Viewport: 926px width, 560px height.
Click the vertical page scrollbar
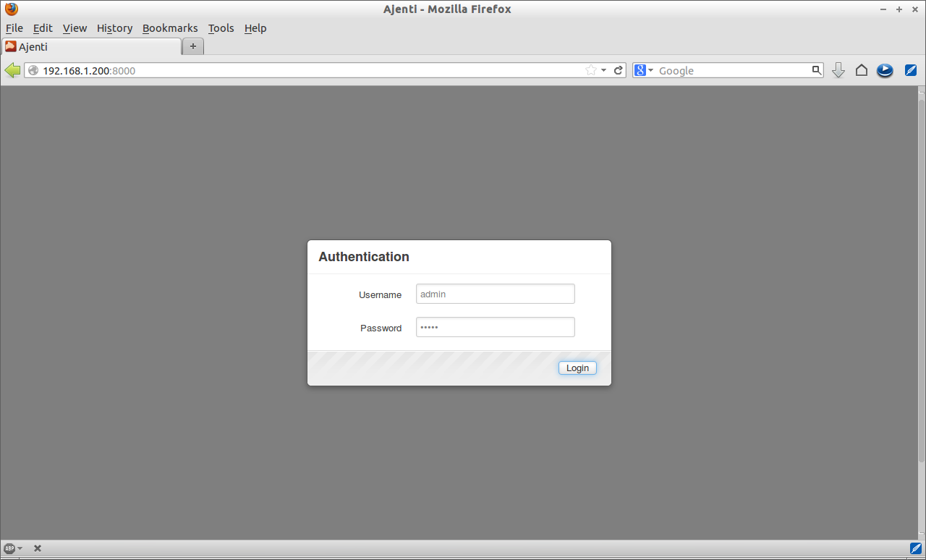921,282
